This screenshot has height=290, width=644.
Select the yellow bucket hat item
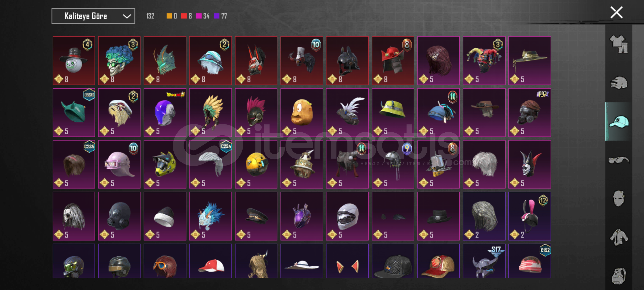tap(393, 113)
